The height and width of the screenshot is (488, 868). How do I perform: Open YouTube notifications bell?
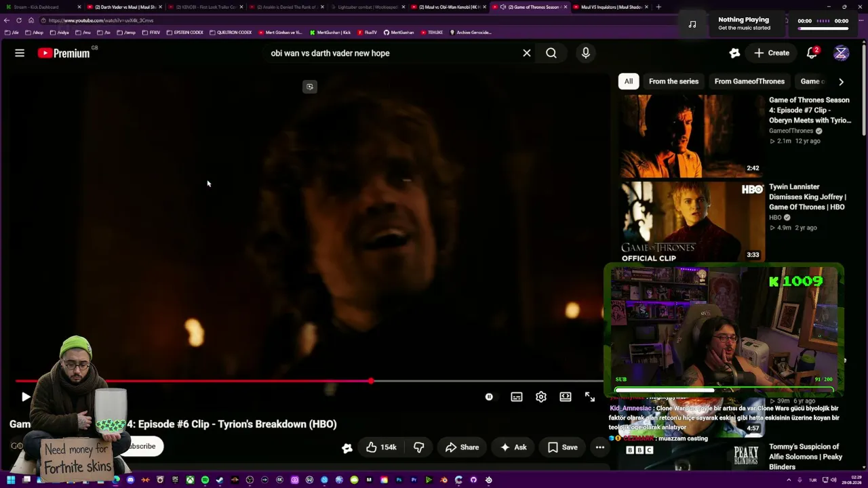pos(812,53)
